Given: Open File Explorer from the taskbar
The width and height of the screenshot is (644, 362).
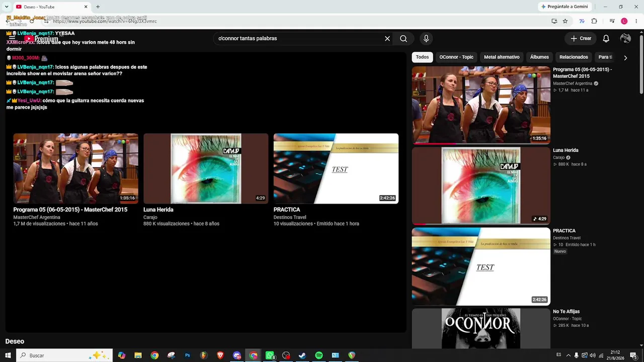Looking at the screenshot, I should pyautogui.click(x=138, y=355).
